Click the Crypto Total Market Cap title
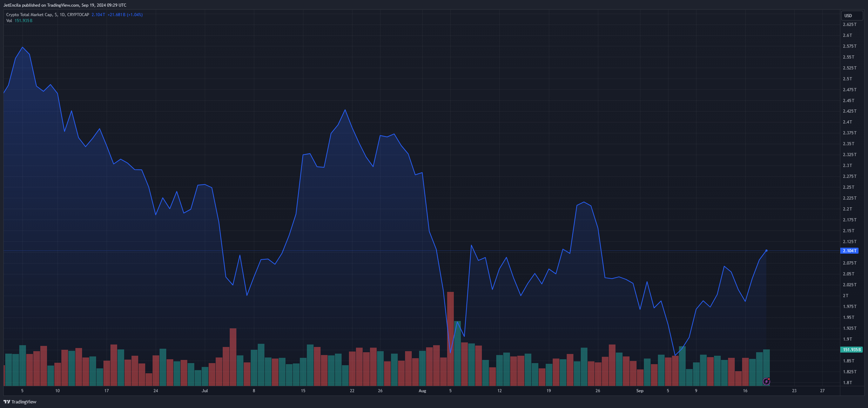Image resolution: width=868 pixels, height=408 pixels. tap(29, 15)
